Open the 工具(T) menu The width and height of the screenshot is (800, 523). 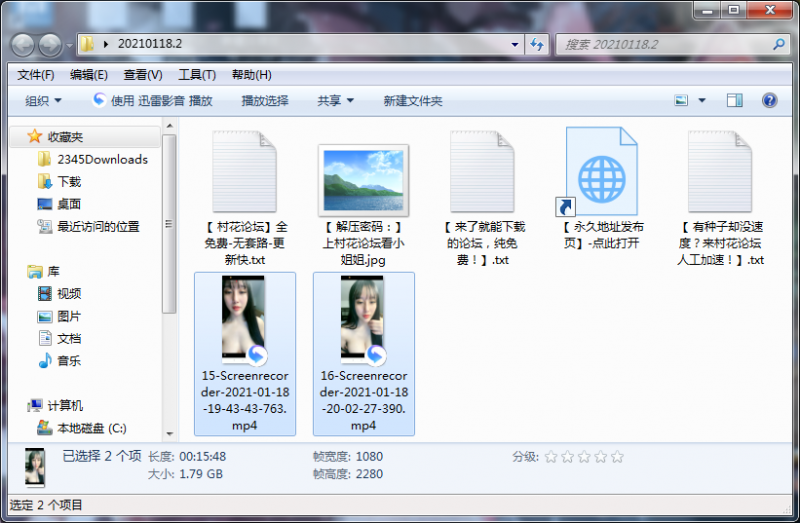196,75
